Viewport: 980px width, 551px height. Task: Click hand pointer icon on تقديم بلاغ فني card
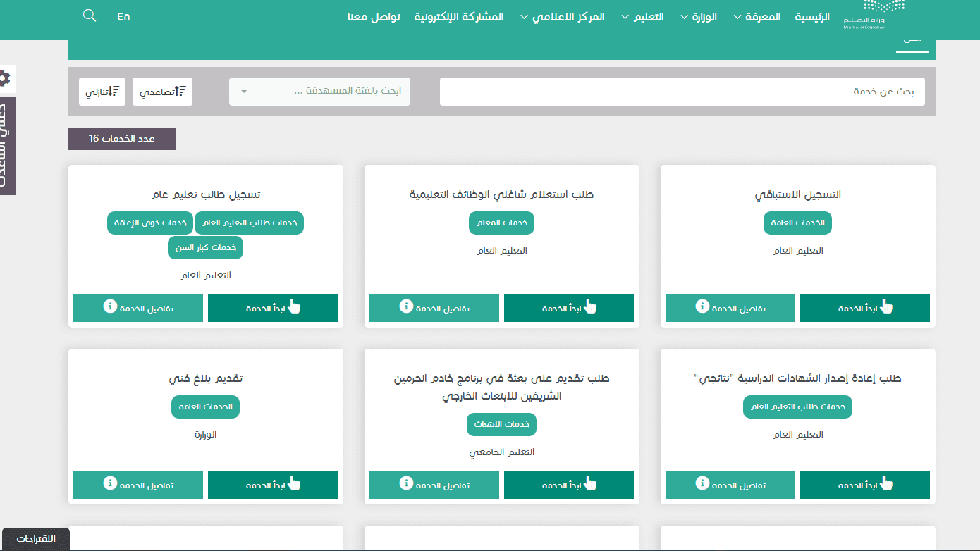coord(295,483)
